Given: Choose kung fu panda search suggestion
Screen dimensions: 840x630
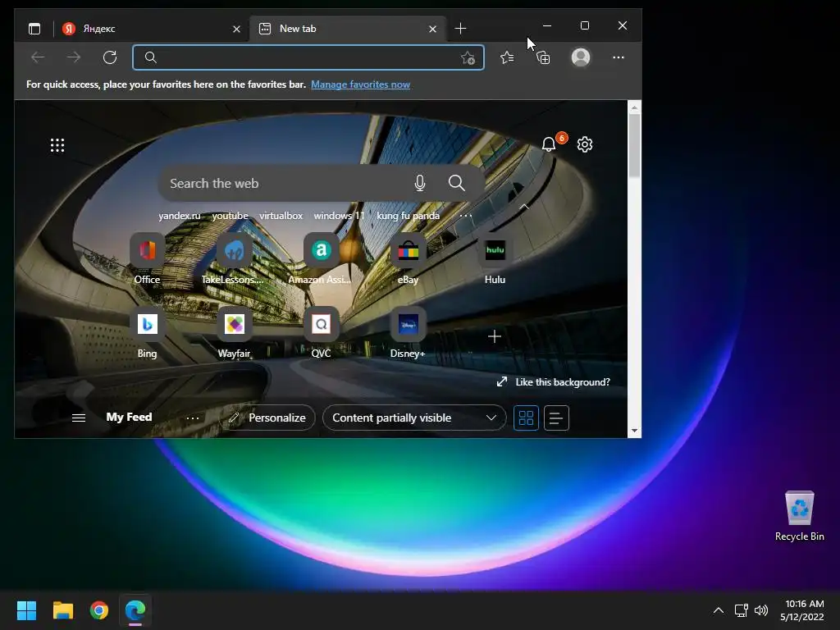Looking at the screenshot, I should pyautogui.click(x=409, y=216).
